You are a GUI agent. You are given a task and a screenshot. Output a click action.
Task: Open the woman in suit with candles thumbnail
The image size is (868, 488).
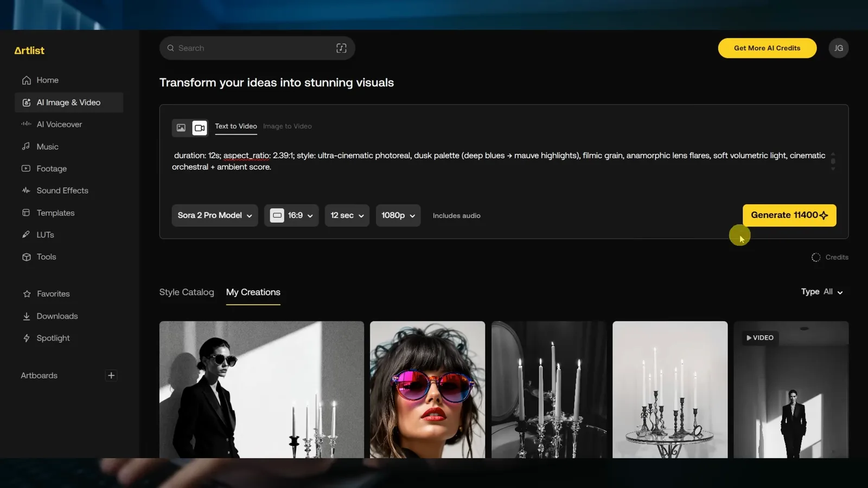click(x=261, y=390)
